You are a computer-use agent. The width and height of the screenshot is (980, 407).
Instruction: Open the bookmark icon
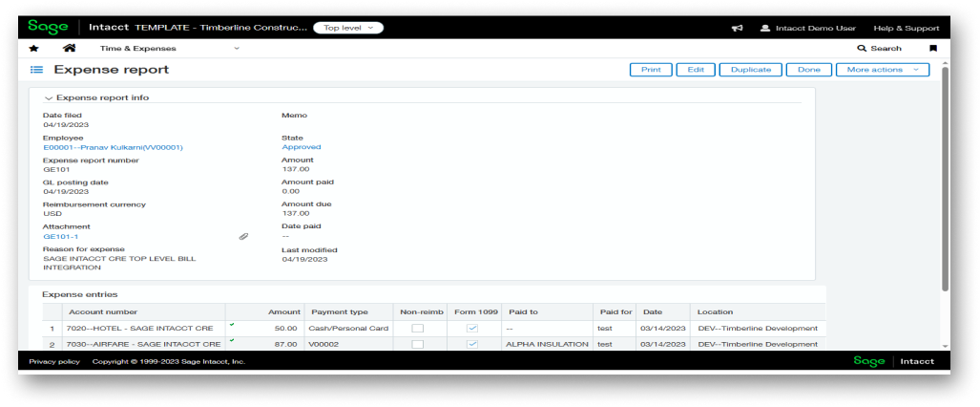coord(933,48)
